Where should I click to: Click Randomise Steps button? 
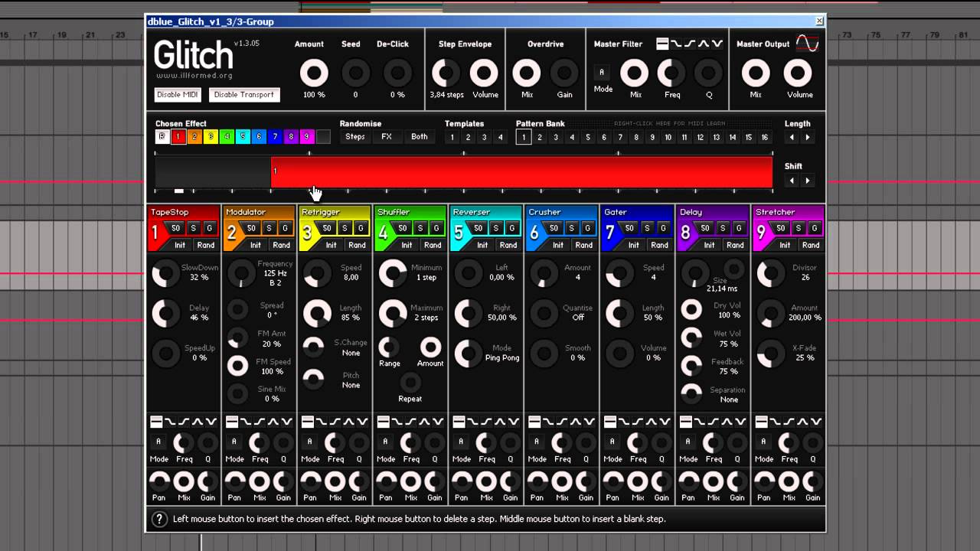click(x=355, y=137)
